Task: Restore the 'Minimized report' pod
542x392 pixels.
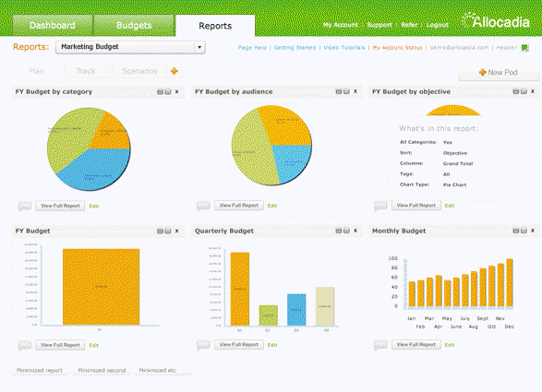Action: click(40, 370)
